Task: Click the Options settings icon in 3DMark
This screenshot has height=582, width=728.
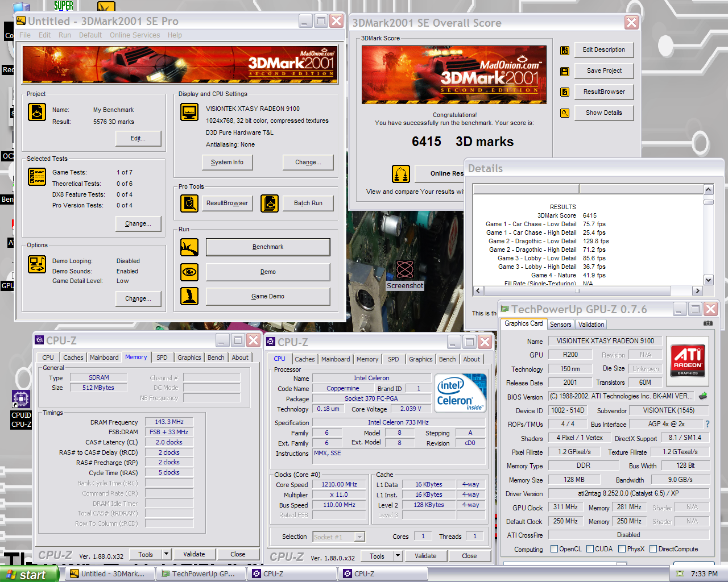Action: [37, 264]
